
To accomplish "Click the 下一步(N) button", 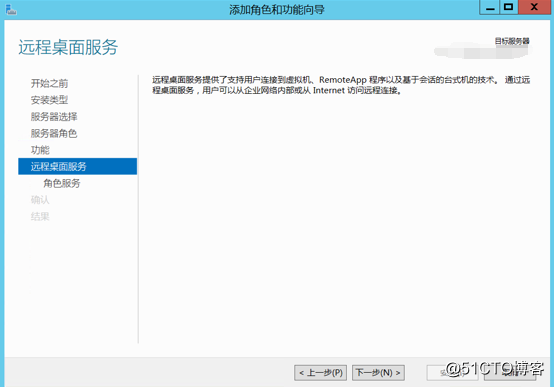I will tap(378, 373).
